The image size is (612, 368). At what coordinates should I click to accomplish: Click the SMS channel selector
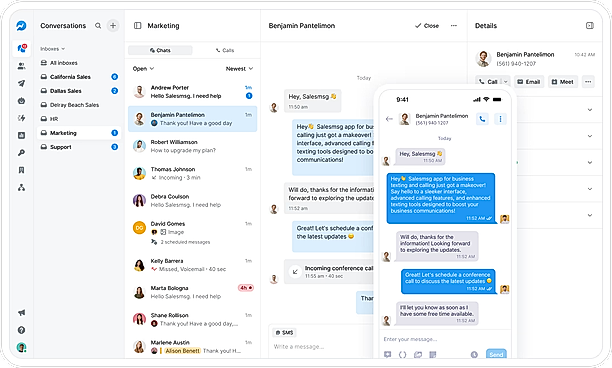284,332
